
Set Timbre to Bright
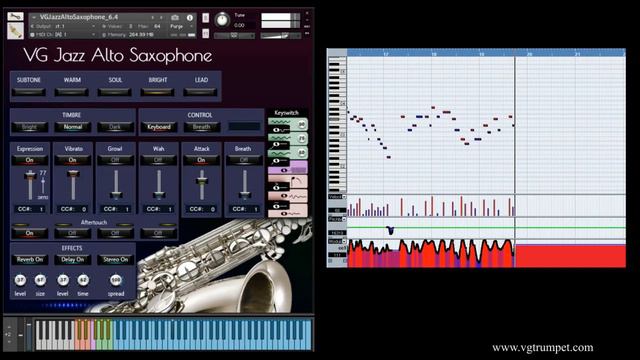pyautogui.click(x=29, y=127)
